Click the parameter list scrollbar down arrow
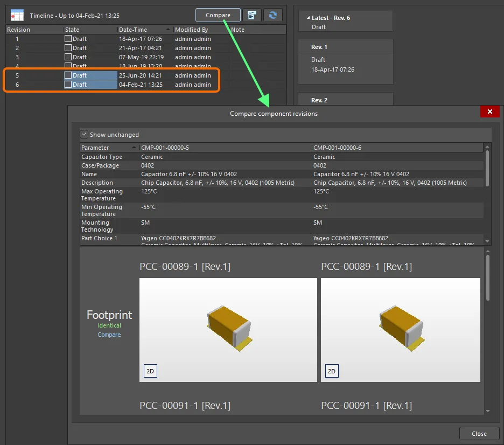The image size is (504, 445). pos(486,241)
